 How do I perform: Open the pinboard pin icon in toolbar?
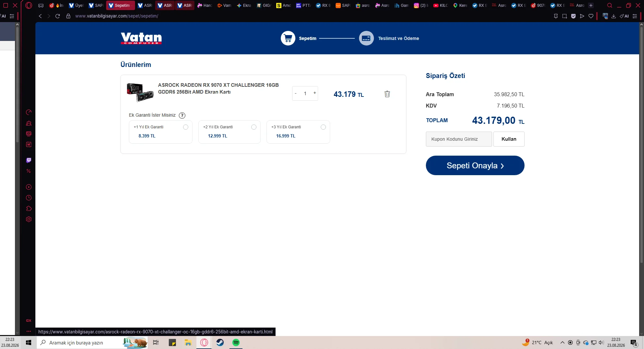(x=556, y=16)
